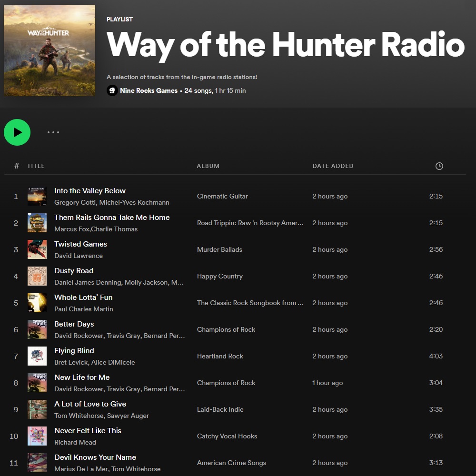This screenshot has height=476, width=476.
Task: Open artist David Lawrence
Action: pyautogui.click(x=79, y=256)
